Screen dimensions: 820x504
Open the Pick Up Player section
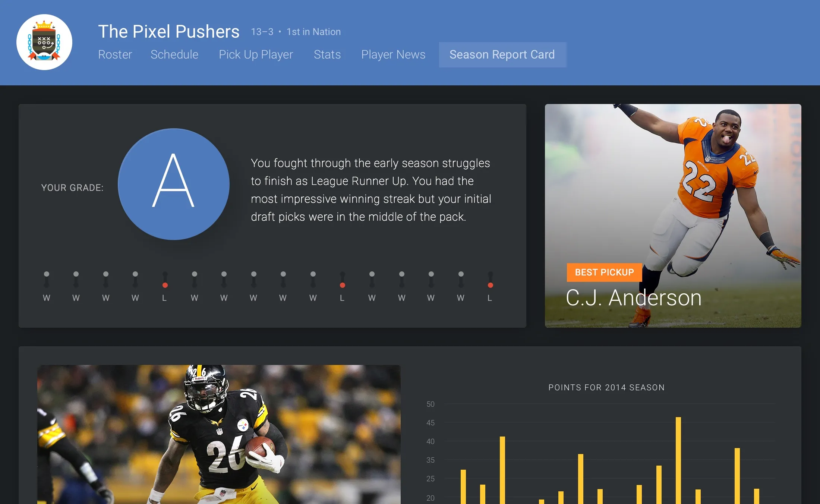coord(256,54)
